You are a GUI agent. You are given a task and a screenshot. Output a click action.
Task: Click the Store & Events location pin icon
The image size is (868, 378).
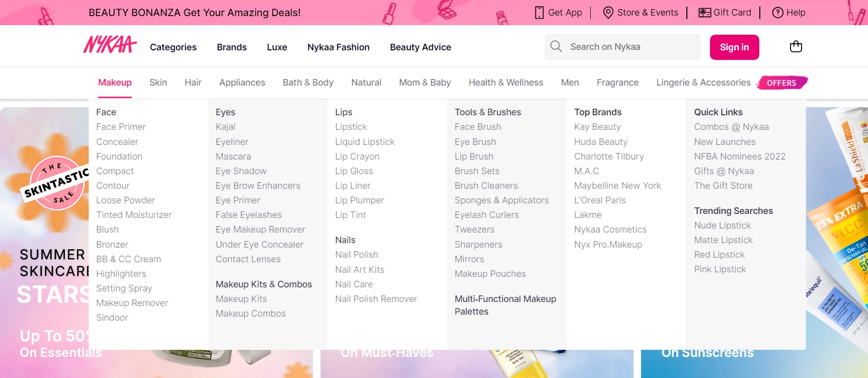coord(608,13)
